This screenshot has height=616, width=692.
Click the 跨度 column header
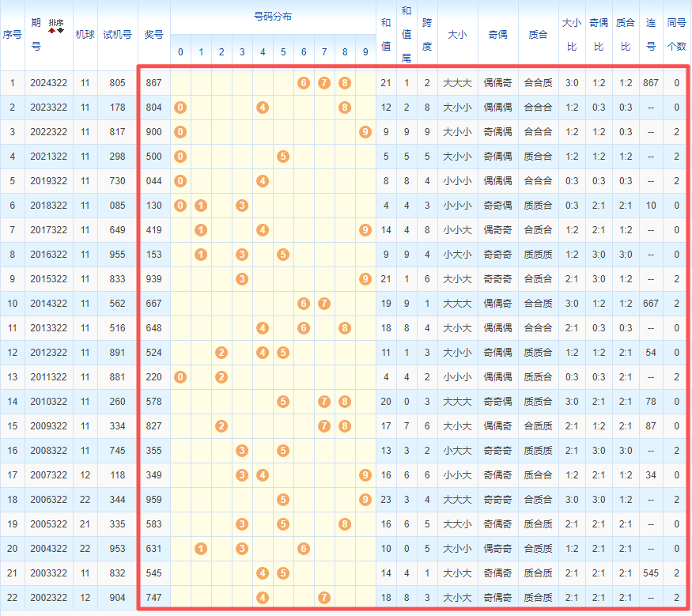pos(427,35)
